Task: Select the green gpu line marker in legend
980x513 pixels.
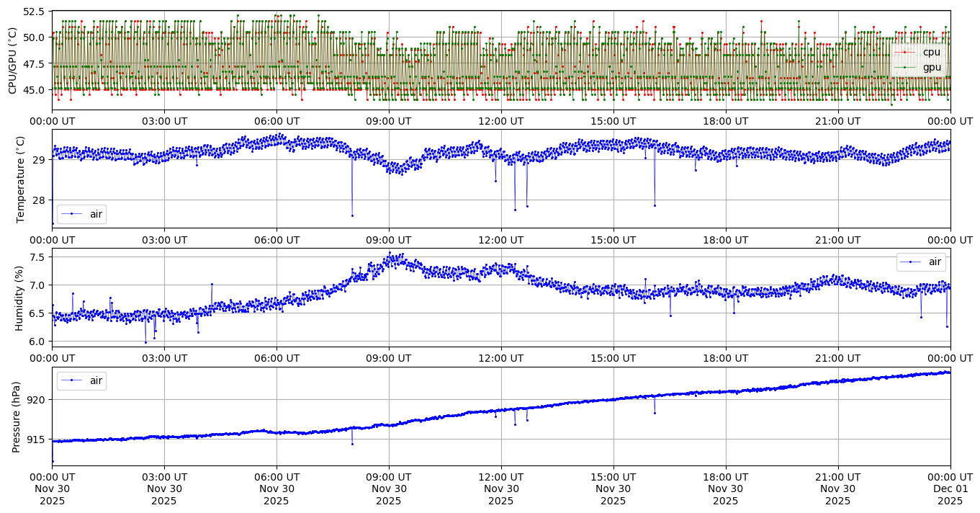Action: 904,67
